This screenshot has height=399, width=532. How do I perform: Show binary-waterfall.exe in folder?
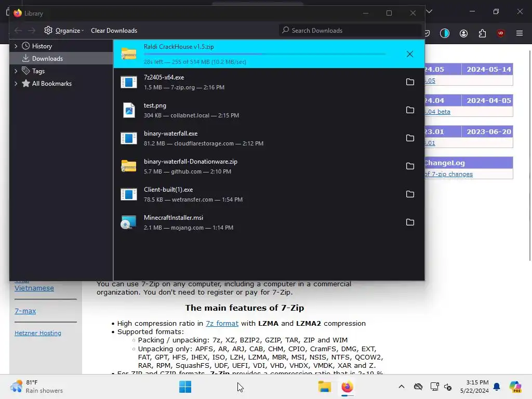[410, 138]
